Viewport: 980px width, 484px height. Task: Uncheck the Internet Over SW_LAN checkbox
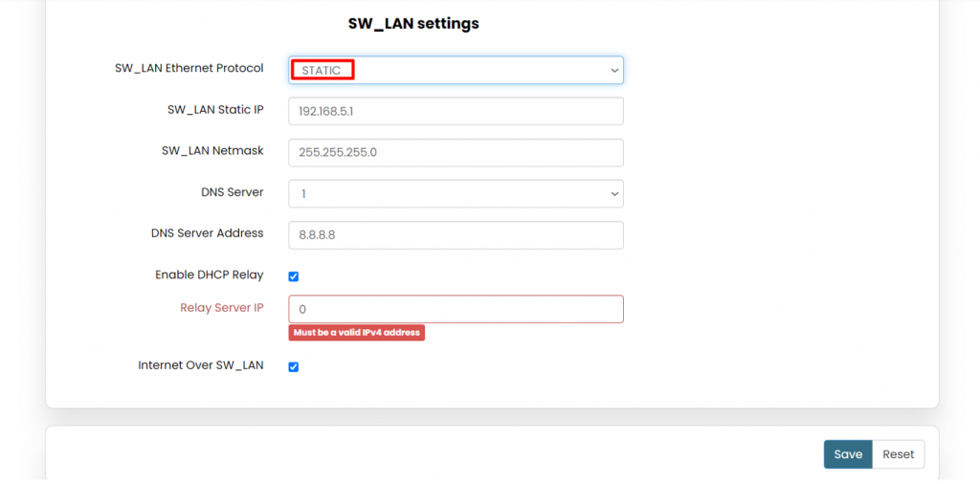tap(294, 366)
